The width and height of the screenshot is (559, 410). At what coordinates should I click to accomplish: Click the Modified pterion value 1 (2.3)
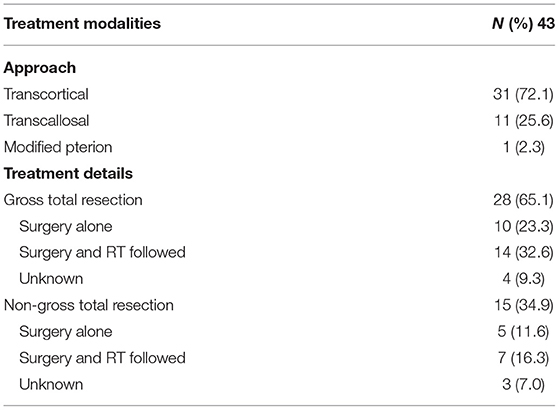(x=524, y=147)
